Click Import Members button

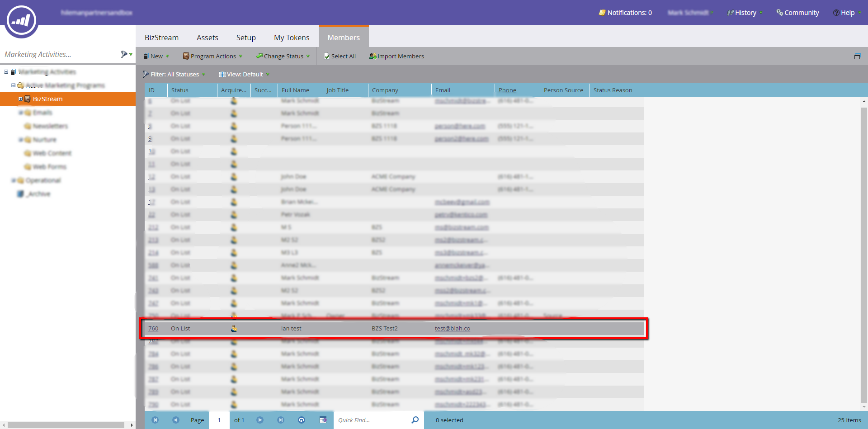[396, 56]
